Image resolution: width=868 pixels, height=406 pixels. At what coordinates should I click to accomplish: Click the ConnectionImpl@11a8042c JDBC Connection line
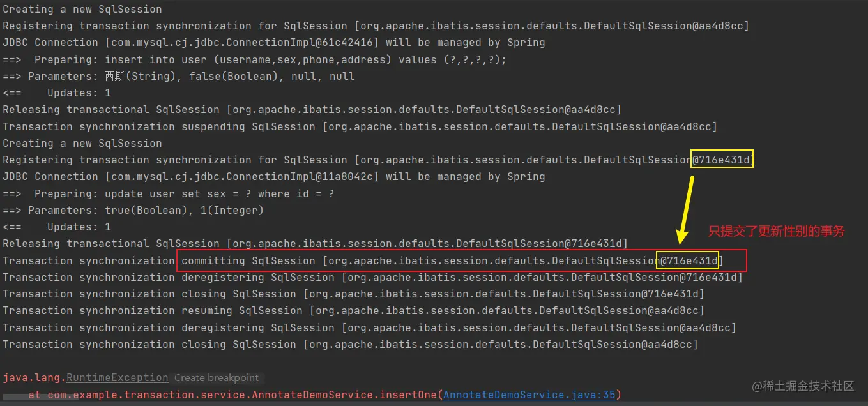(x=274, y=177)
